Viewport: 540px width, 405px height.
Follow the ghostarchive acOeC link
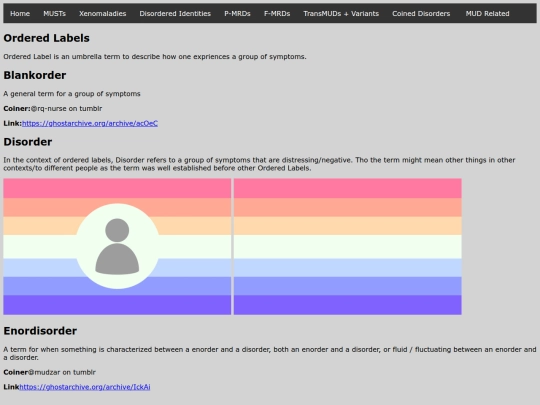(90, 123)
